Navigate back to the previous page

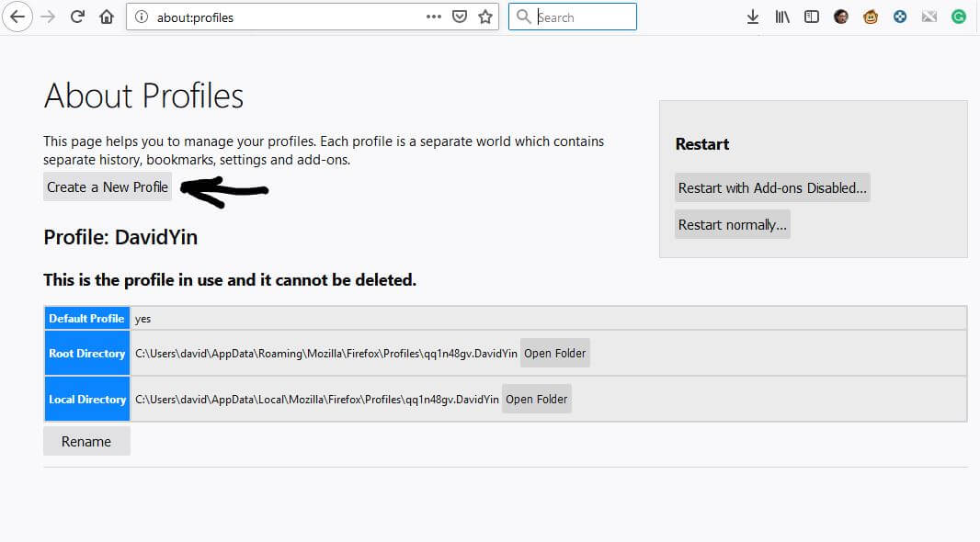pos(16,16)
